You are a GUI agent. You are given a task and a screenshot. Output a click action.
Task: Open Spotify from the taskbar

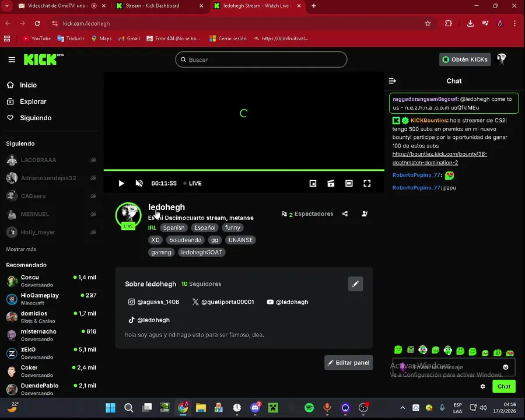click(x=309, y=408)
